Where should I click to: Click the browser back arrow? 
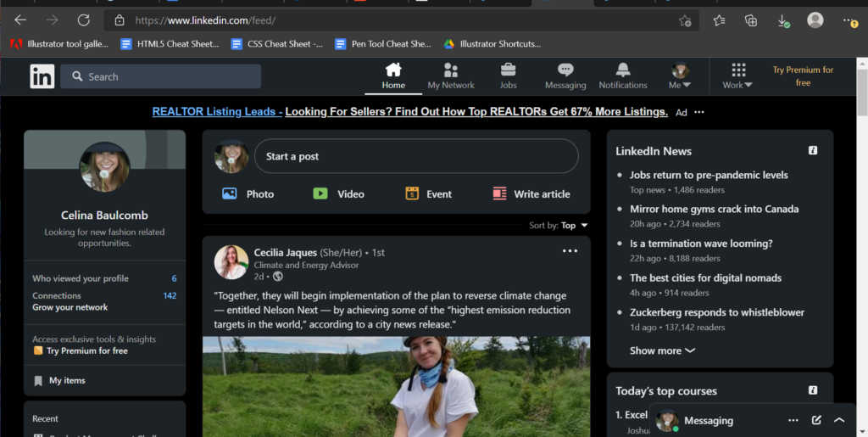click(x=20, y=20)
